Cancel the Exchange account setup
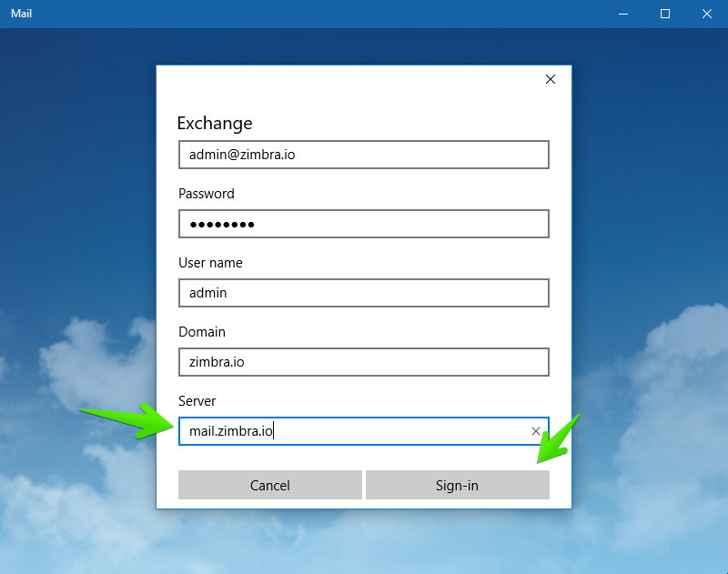This screenshot has height=574, width=728. pyautogui.click(x=269, y=485)
